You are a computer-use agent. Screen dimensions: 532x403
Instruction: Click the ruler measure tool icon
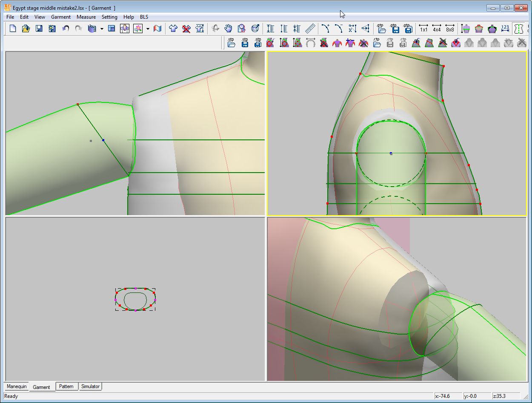(x=310, y=28)
